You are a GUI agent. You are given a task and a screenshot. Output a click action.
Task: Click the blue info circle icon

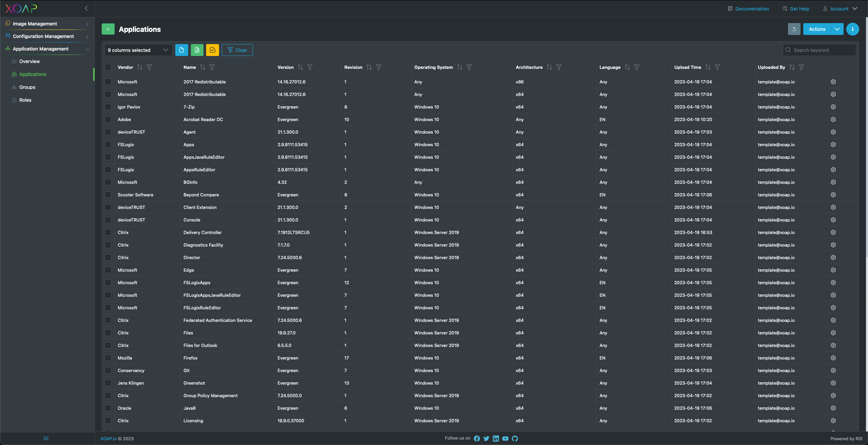(852, 29)
